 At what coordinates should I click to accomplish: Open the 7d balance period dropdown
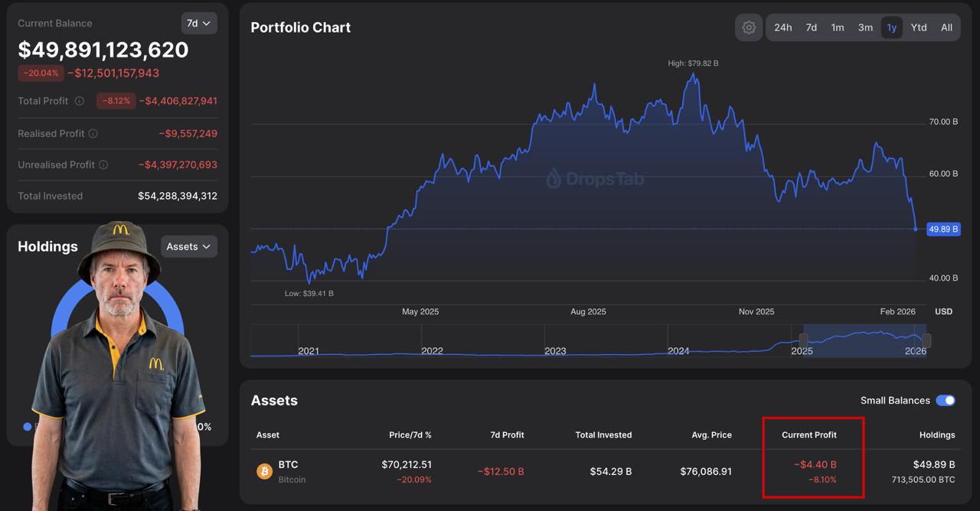(x=199, y=23)
